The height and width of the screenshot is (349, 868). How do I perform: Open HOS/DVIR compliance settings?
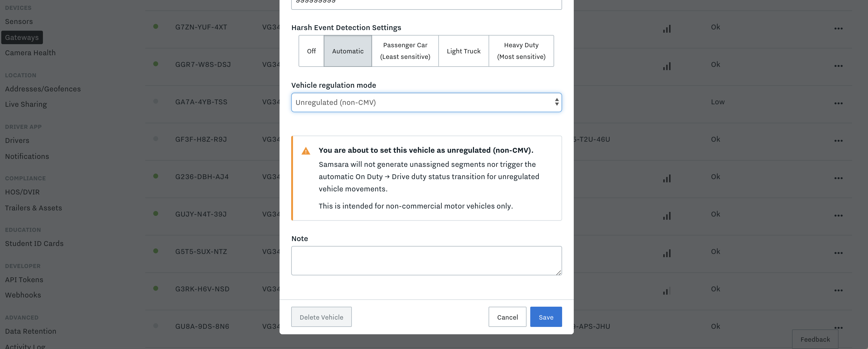point(22,192)
